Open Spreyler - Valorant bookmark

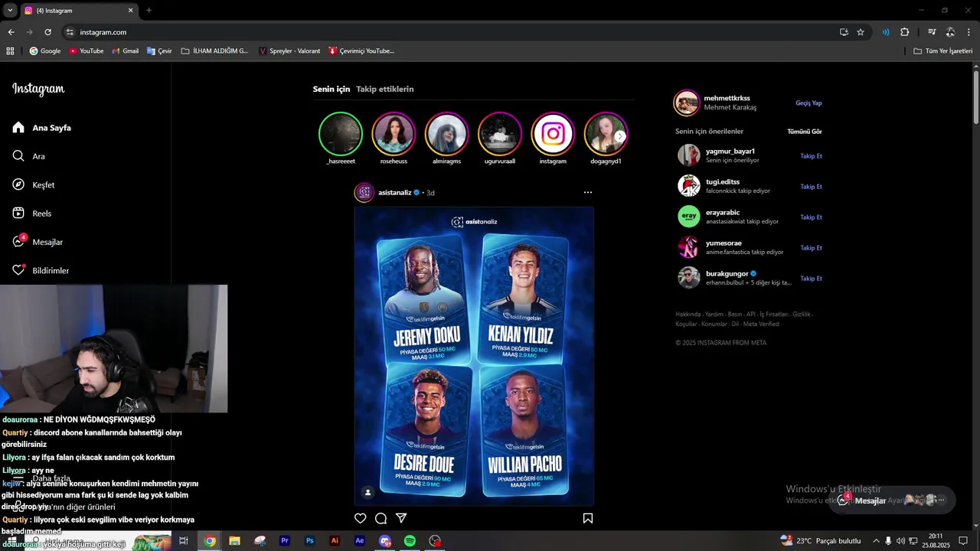coord(289,51)
